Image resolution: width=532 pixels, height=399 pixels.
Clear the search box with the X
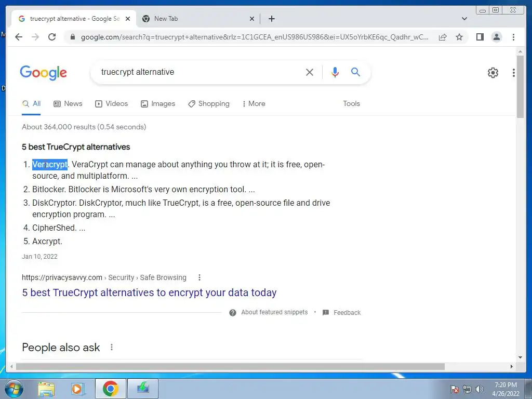(310, 72)
